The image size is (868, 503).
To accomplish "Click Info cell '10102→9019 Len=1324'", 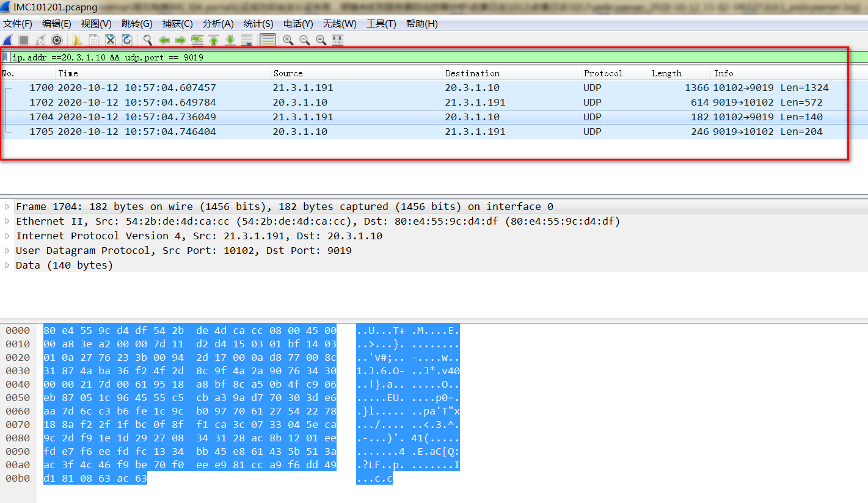I will [x=771, y=88].
